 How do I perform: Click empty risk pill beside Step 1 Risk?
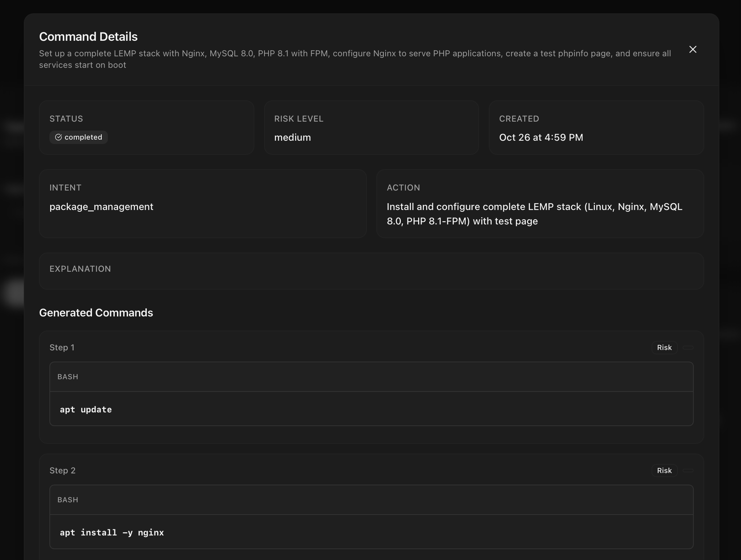pos(688,347)
